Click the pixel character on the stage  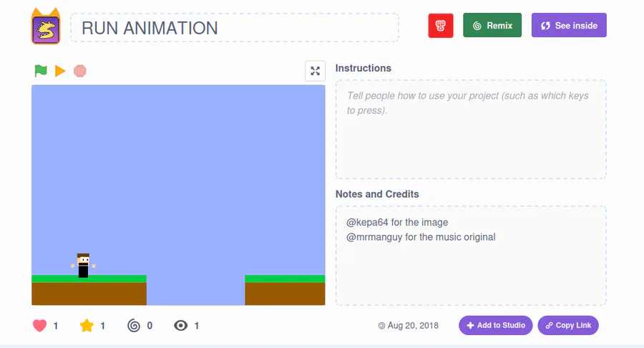click(x=83, y=266)
